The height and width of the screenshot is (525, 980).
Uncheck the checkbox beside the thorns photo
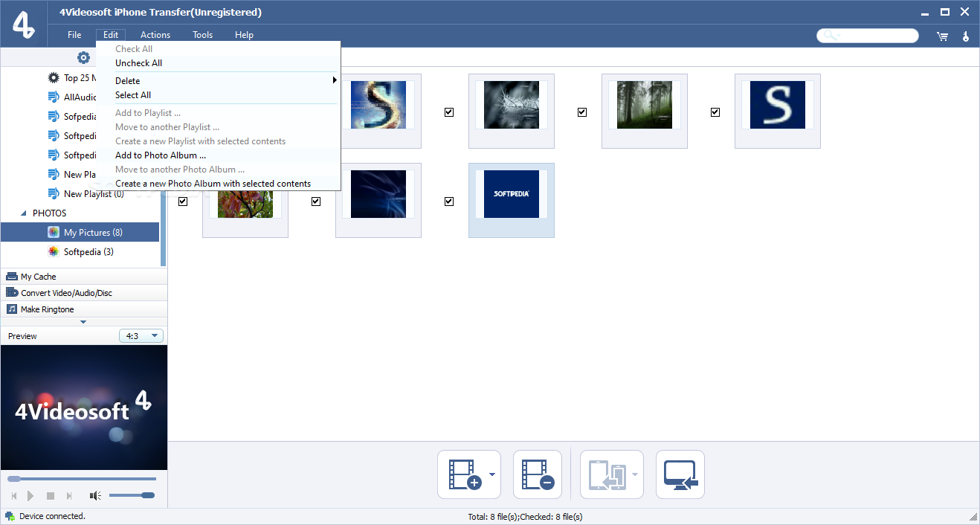click(449, 112)
